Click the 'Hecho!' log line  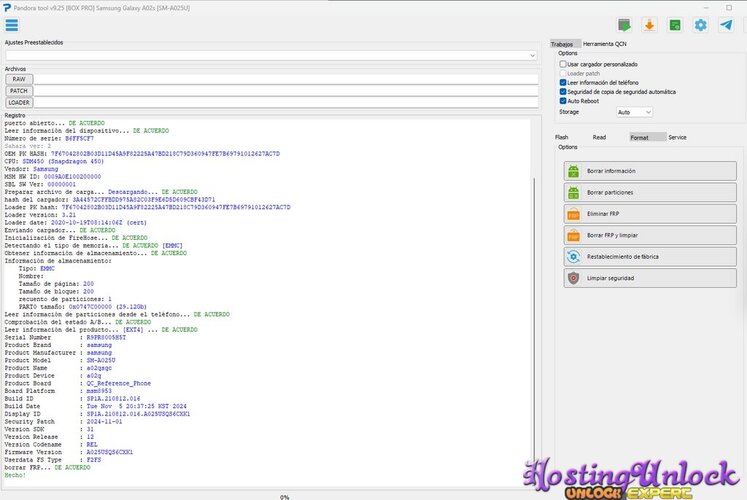pos(15,475)
